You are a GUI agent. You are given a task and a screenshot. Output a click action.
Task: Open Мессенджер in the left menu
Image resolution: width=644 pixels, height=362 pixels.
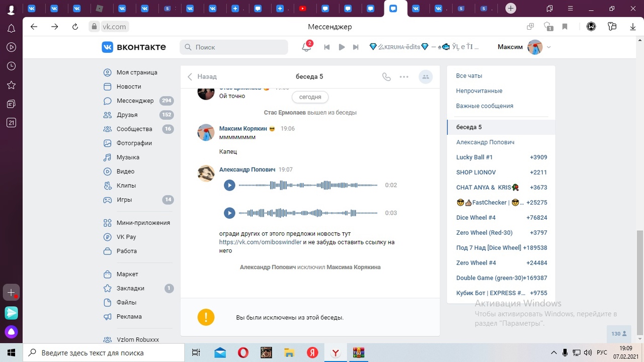pyautogui.click(x=135, y=101)
